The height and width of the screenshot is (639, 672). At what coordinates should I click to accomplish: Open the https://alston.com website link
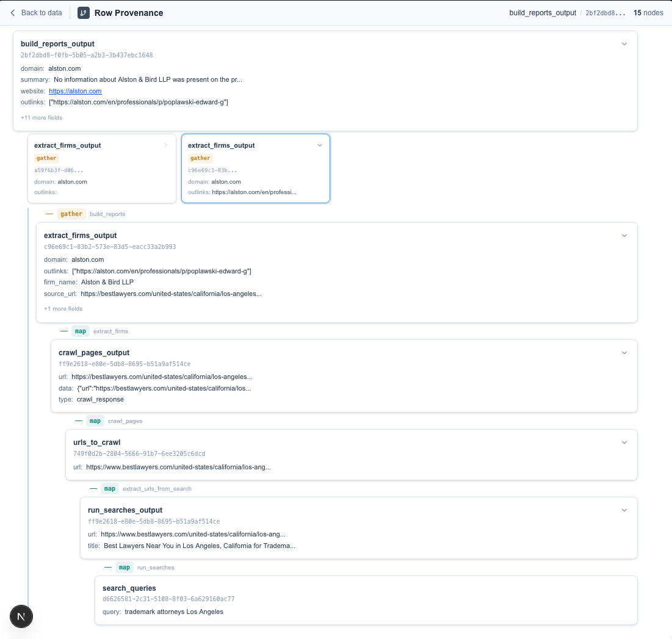tap(75, 92)
